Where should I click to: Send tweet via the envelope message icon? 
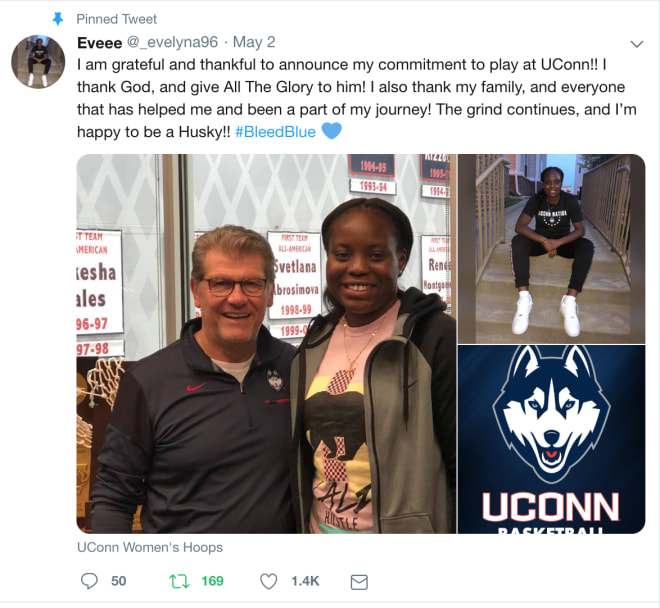[359, 582]
